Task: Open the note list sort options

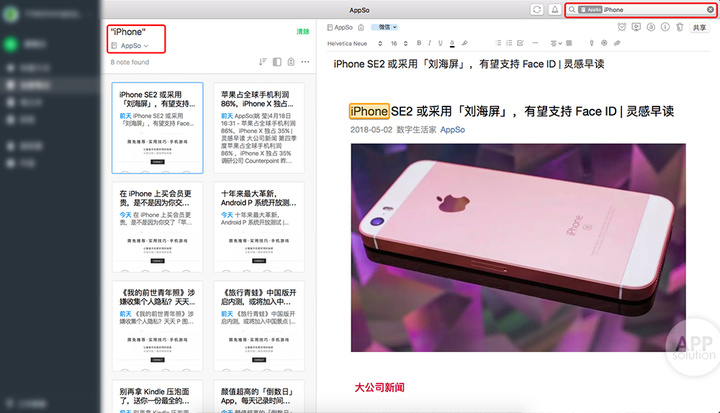Action: (x=263, y=62)
